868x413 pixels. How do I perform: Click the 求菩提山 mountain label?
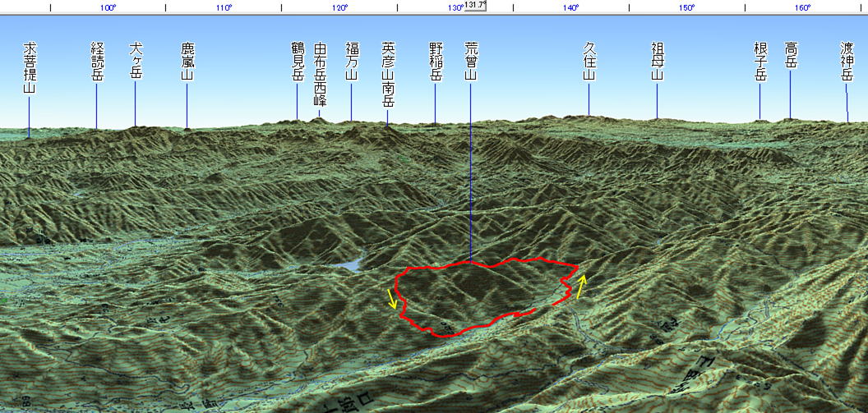pos(30,70)
